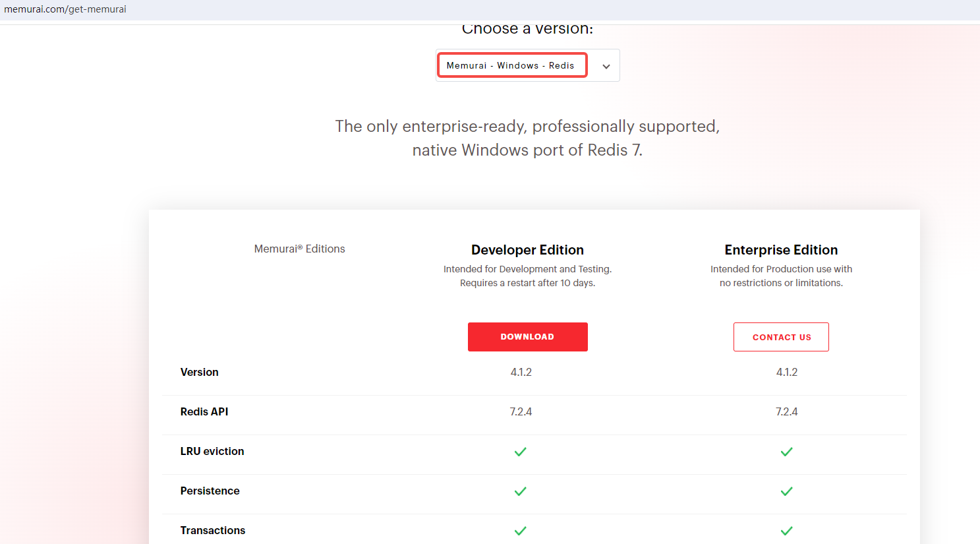Click Enterprise Edition's LRU eviction checkmark
980x544 pixels.
tap(786, 452)
